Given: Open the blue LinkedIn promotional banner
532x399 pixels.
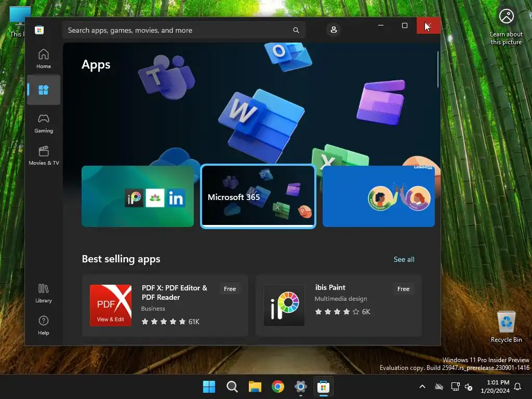Looking at the screenshot, I should 379,196.
